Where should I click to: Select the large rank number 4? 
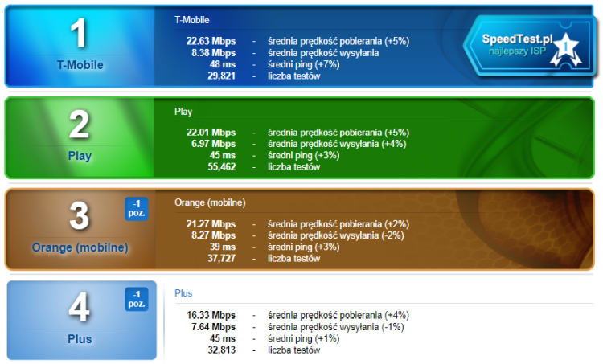(x=79, y=308)
